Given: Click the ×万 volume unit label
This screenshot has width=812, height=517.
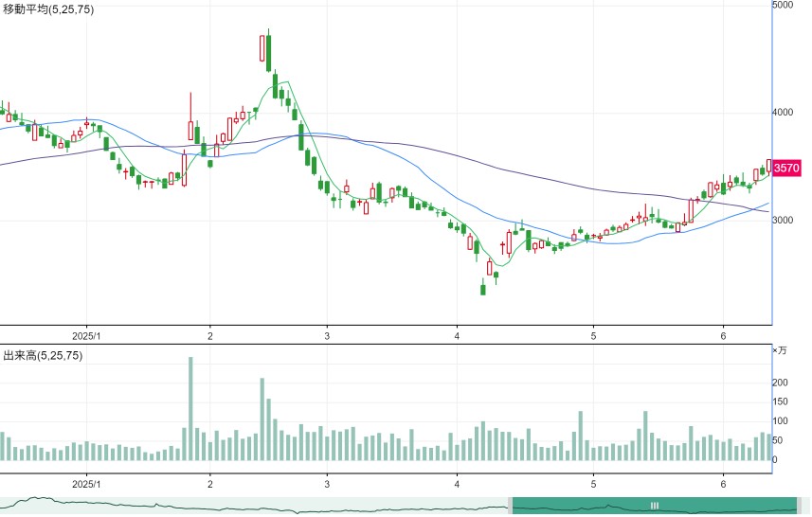Looking at the screenshot, I should click(780, 350).
